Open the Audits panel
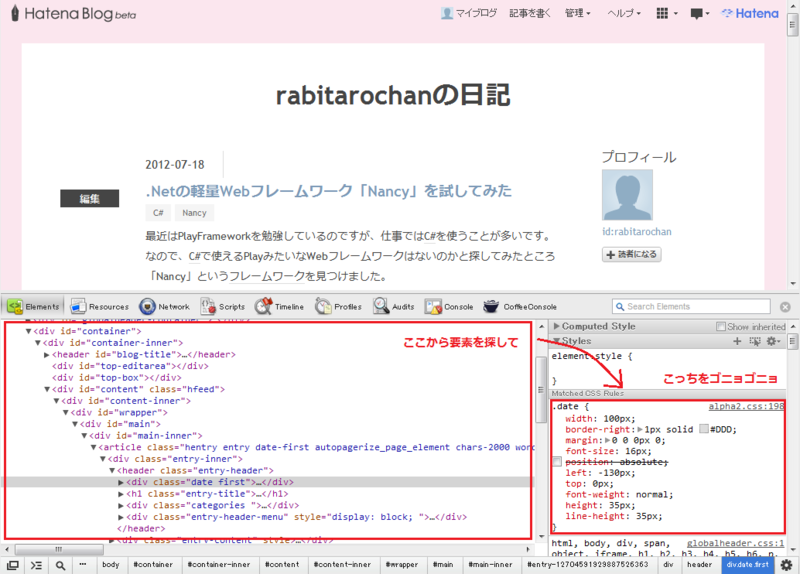Screen dimensions: 800x574 point(393,307)
